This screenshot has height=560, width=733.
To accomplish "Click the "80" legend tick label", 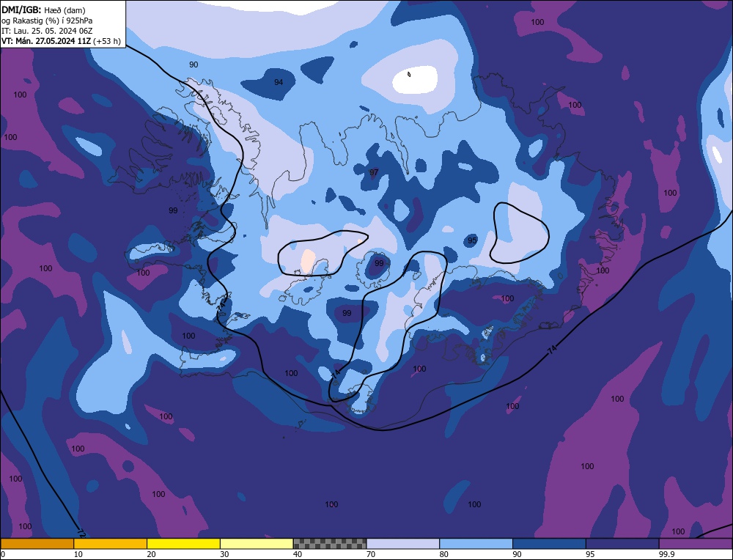I will [x=443, y=554].
